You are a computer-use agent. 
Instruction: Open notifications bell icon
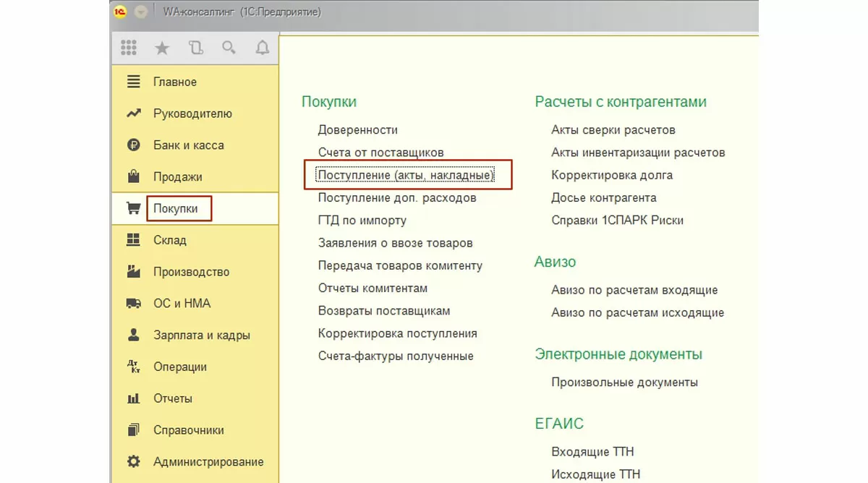click(263, 48)
